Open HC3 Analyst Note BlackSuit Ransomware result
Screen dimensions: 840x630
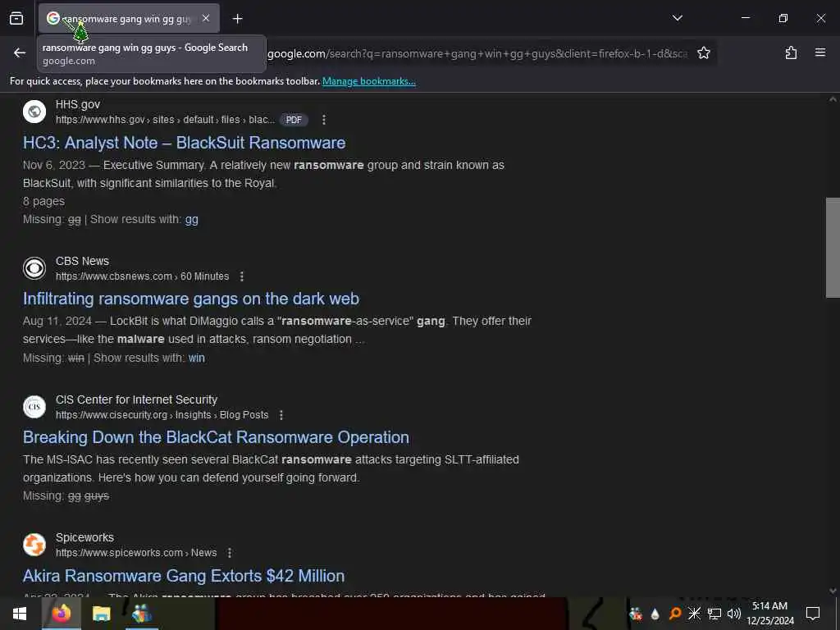pyautogui.click(x=184, y=143)
